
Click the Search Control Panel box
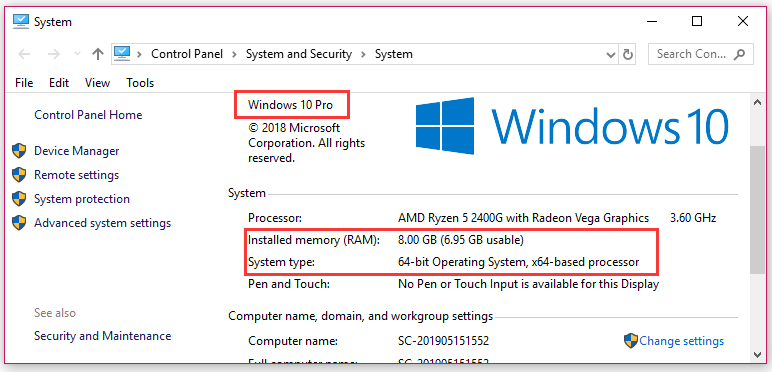[x=701, y=54]
